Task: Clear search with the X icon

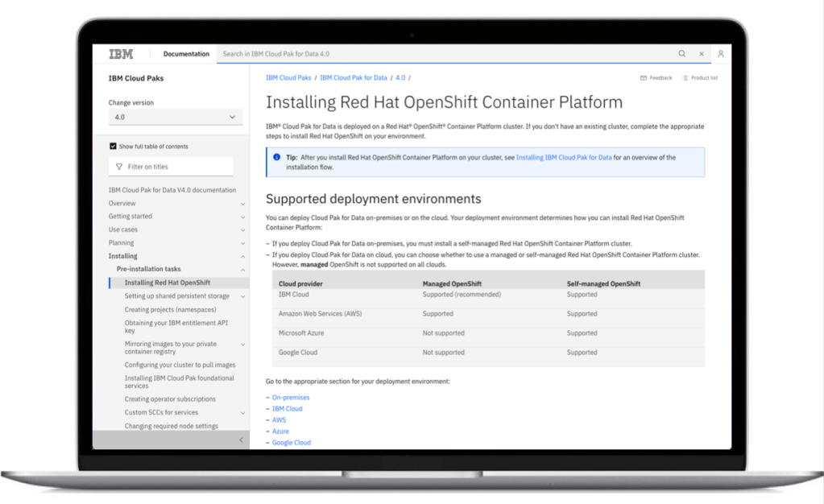Action: tap(702, 54)
